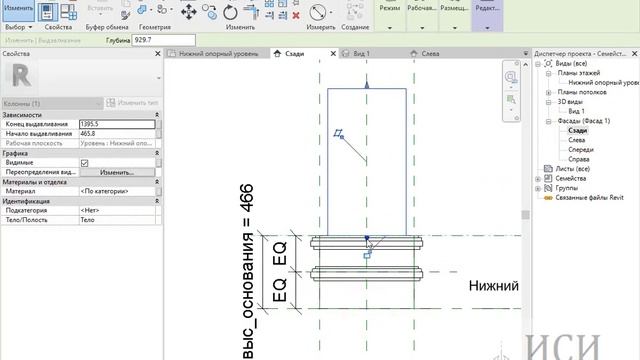Viewport: 640px width, 360px height.
Task: Select the Move tool with four arrows
Action: (x=189, y=12)
